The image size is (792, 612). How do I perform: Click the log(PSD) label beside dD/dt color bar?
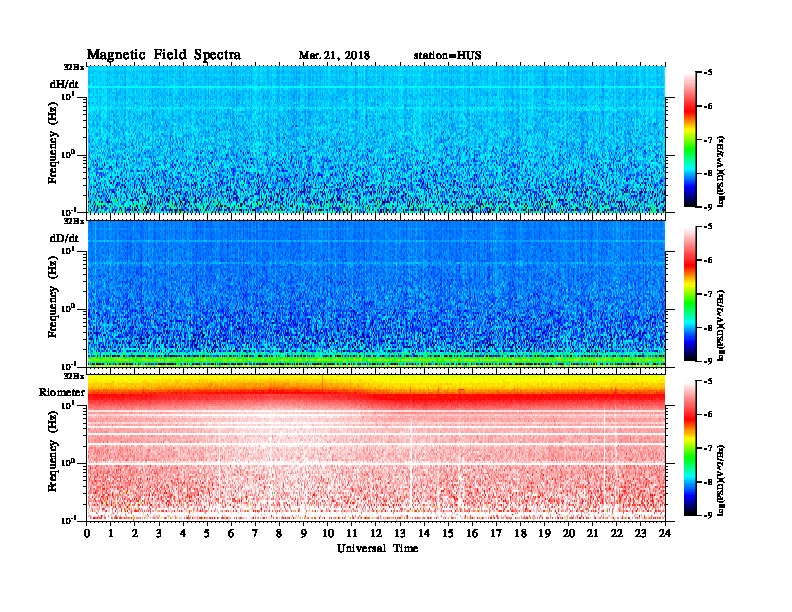(721, 325)
